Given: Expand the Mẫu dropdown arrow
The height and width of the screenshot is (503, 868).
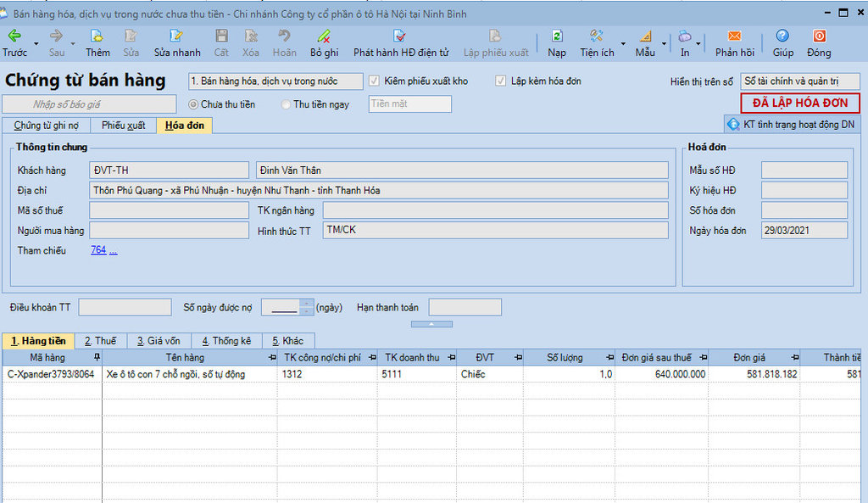Looking at the screenshot, I should click(664, 44).
